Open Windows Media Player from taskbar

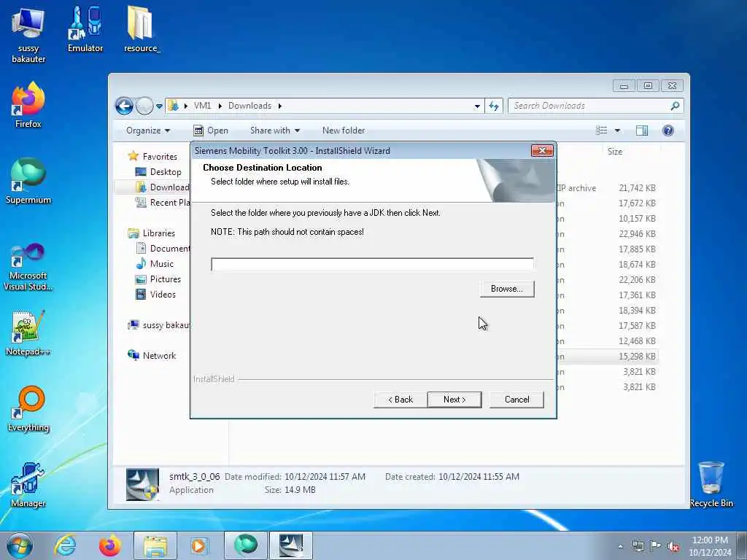click(x=199, y=545)
